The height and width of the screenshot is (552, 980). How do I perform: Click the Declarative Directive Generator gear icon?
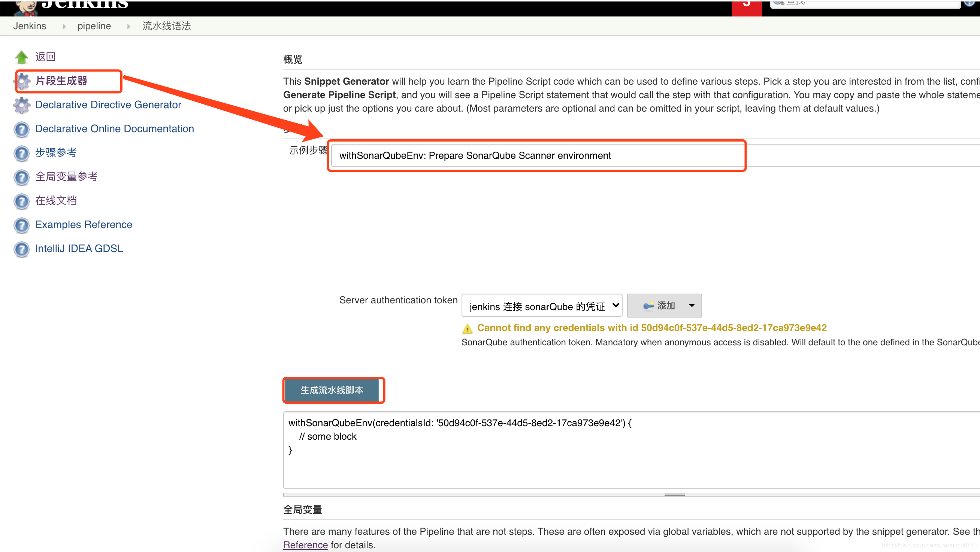[22, 104]
